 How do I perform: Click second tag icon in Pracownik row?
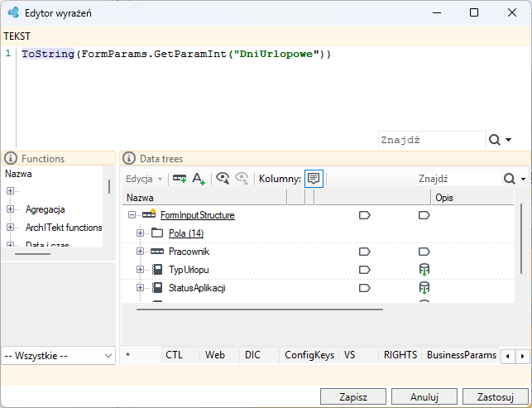424,252
